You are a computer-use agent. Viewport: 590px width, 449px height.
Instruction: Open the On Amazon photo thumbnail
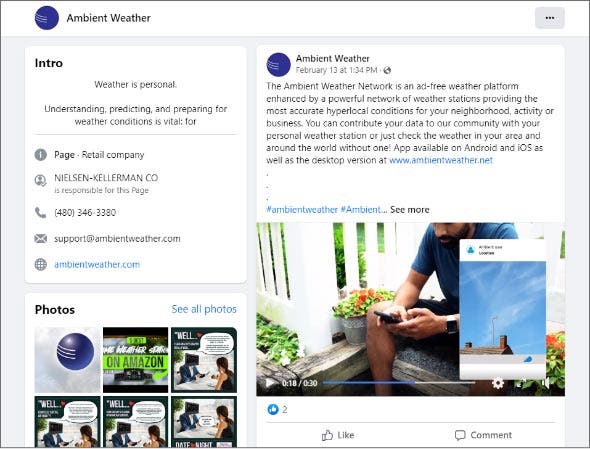coord(135,360)
